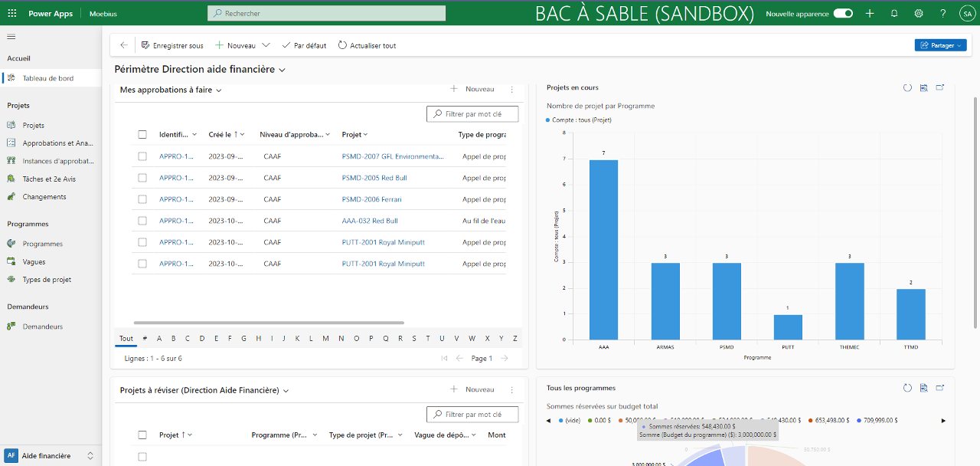Sort by the Créé le column header
Viewport: 980px width, 466px height.
(x=227, y=134)
